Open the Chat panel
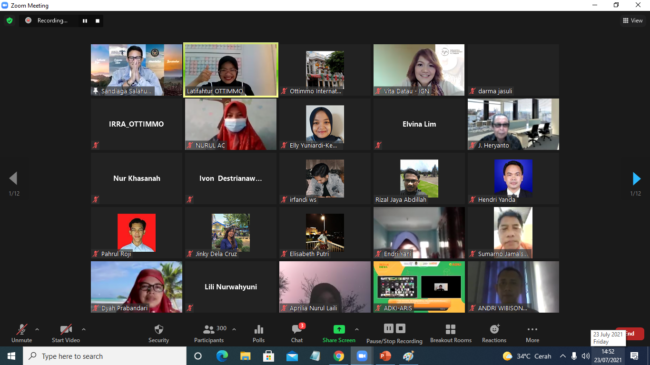Screen dimensions: 650x365 click(x=297, y=333)
